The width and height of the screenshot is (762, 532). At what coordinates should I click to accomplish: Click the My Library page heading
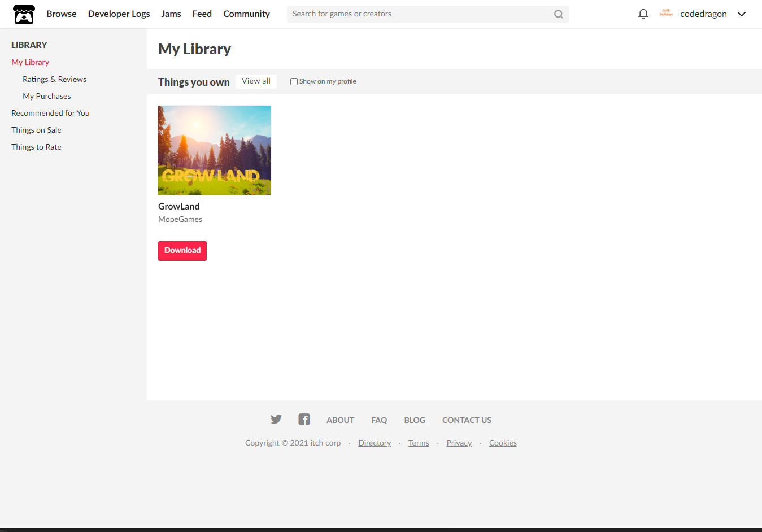click(195, 49)
